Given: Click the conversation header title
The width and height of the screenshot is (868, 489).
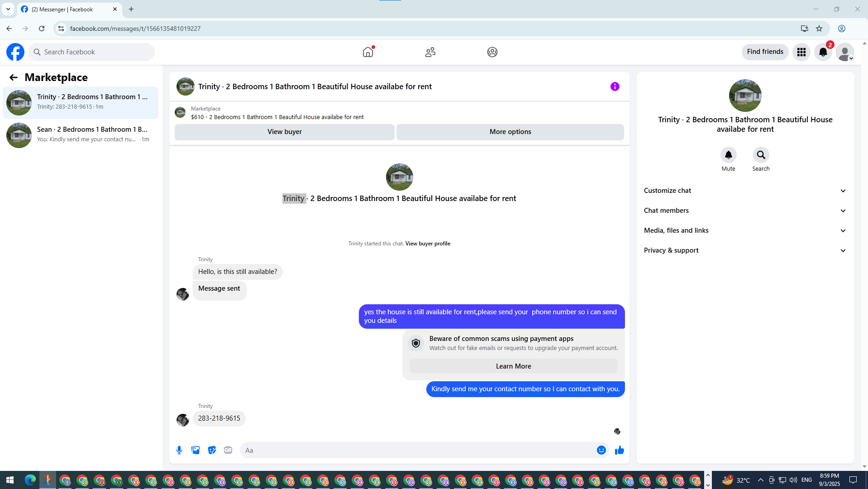Looking at the screenshot, I should click(x=315, y=86).
